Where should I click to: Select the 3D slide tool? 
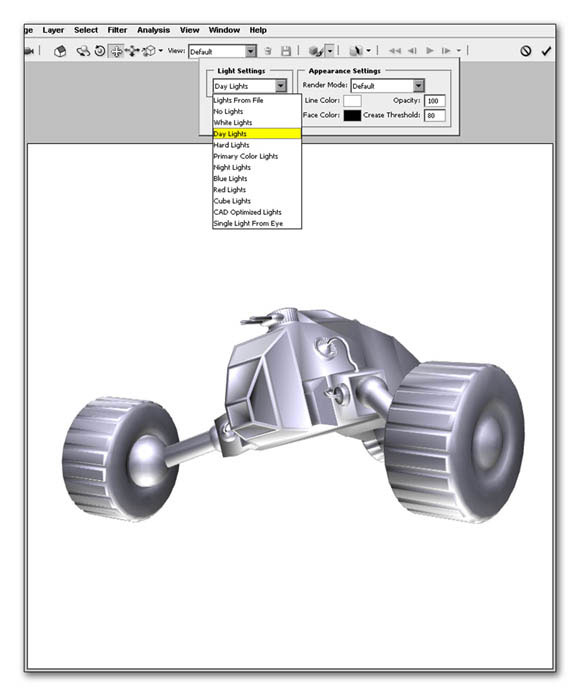pos(132,51)
